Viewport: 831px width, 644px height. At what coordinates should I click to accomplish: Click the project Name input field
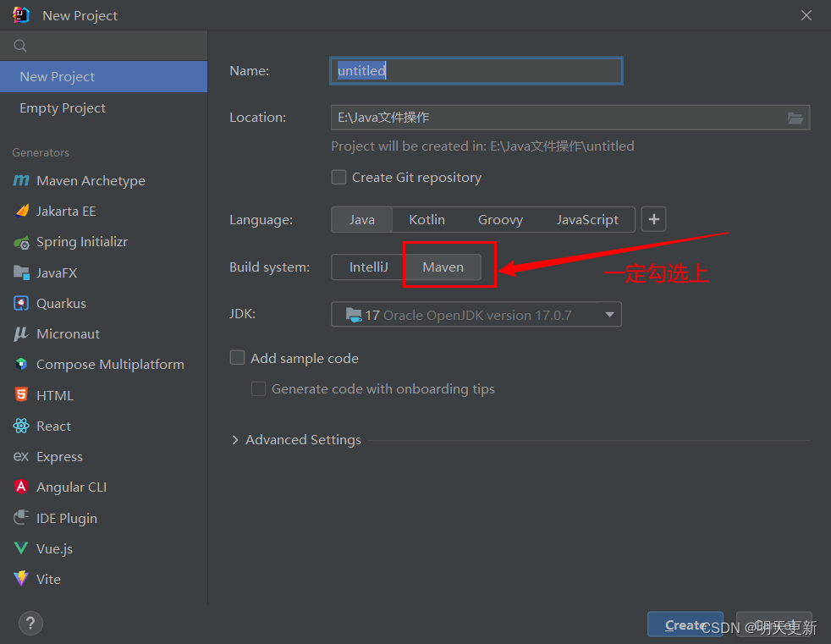476,70
